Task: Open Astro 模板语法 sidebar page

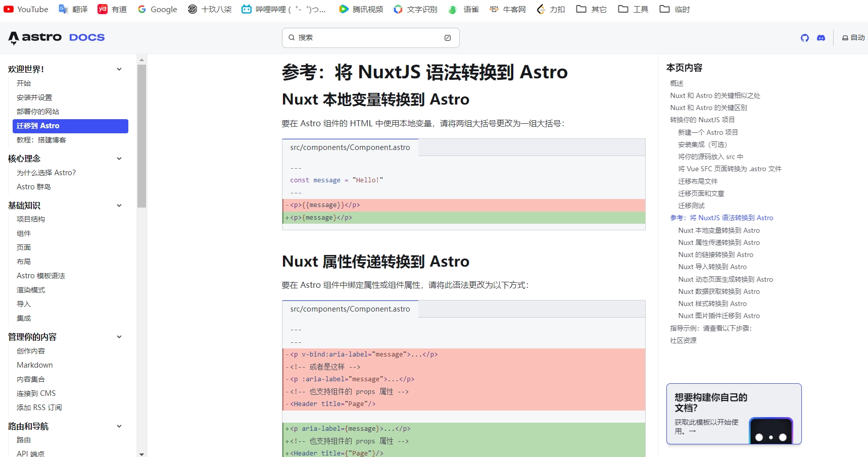Action: (41, 276)
